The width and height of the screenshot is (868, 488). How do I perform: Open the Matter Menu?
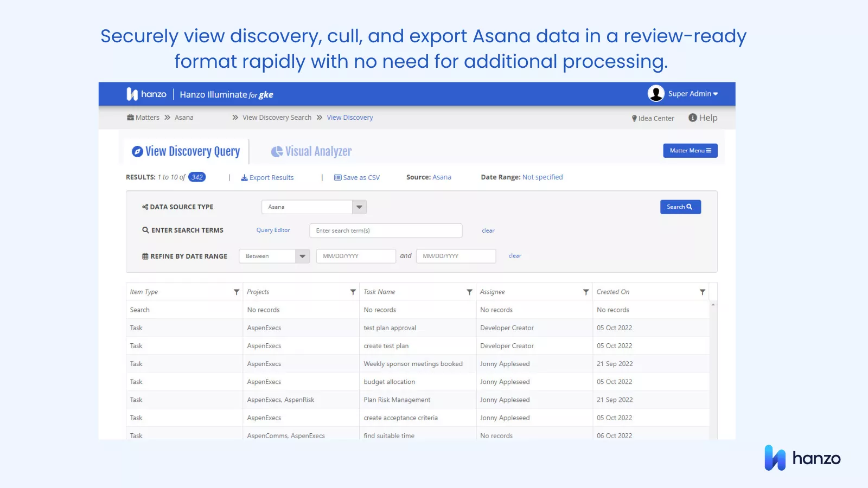[x=690, y=151]
